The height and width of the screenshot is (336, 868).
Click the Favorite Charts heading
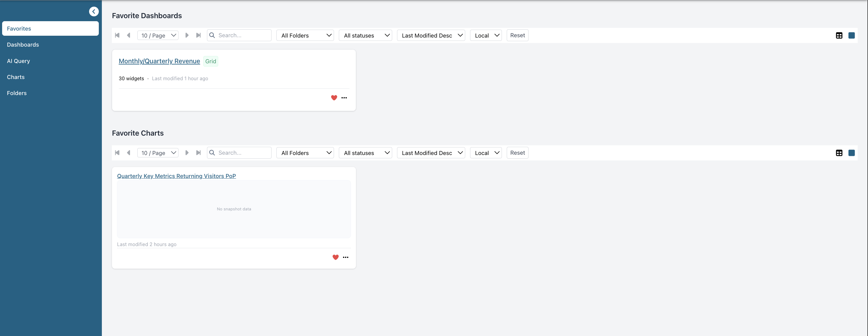click(138, 133)
